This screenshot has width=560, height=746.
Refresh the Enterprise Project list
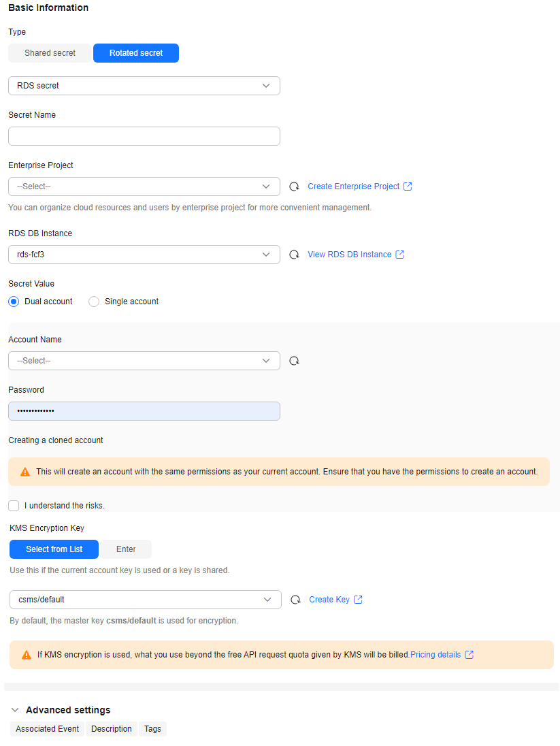pos(294,186)
